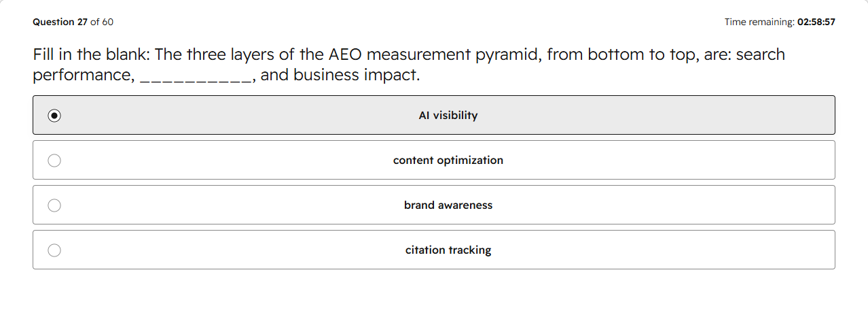Click the word "performance," in the question
Image resolution: width=868 pixels, height=317 pixels.
(84, 75)
